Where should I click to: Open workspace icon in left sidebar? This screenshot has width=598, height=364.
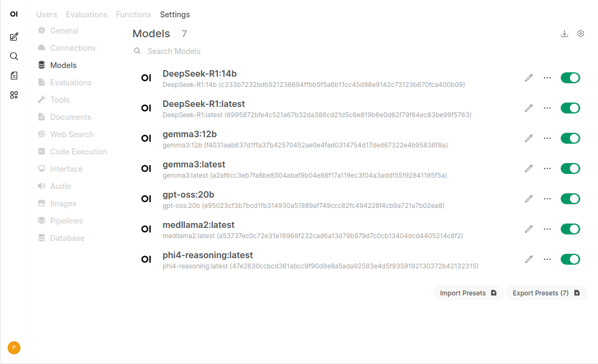14,95
